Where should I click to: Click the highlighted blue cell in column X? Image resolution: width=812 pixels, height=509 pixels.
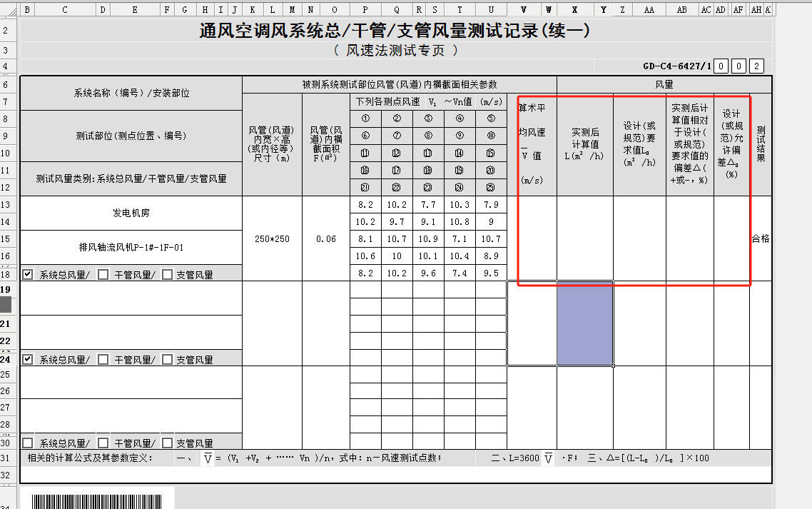pos(585,323)
